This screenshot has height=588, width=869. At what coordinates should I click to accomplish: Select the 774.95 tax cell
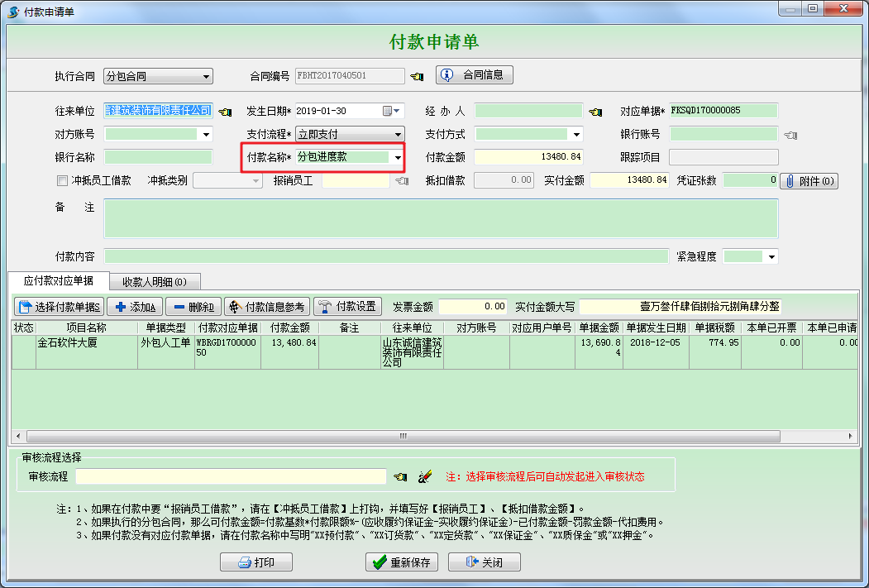715,351
